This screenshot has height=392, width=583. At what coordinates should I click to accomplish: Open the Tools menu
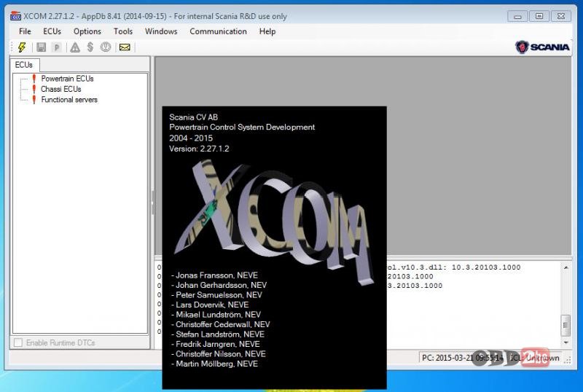coord(123,31)
